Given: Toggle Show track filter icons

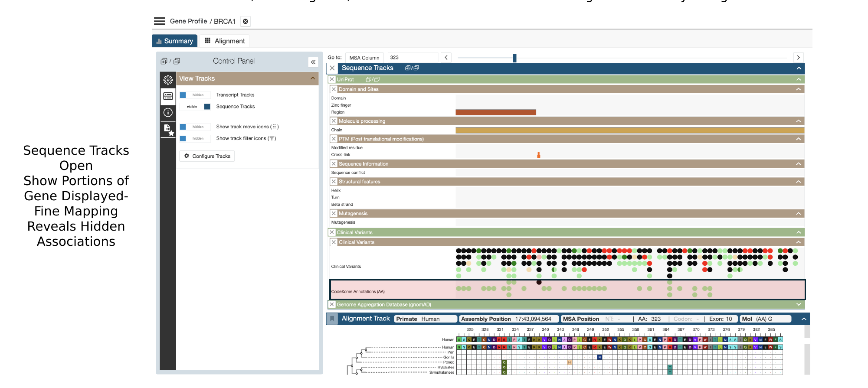Looking at the screenshot, I should 195,139.
